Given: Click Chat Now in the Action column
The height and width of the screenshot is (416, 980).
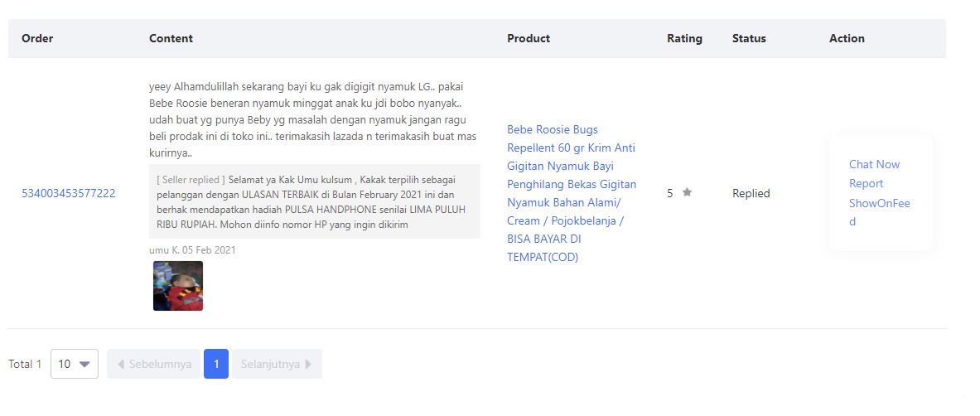Looking at the screenshot, I should tap(874, 164).
